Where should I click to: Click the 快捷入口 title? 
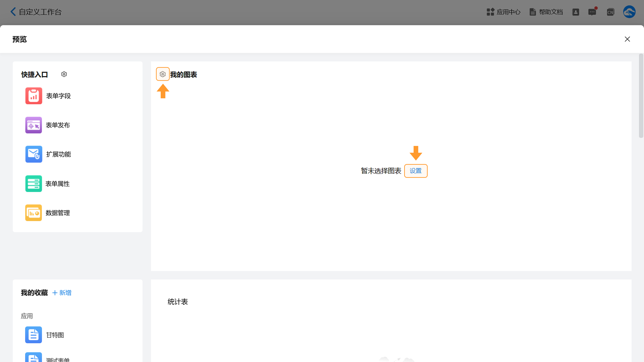pos(35,74)
